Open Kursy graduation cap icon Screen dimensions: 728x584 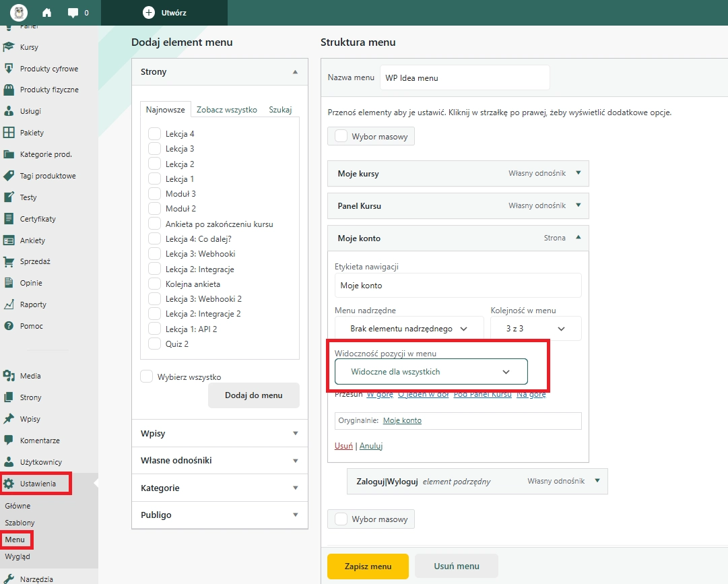pyautogui.click(x=9, y=46)
